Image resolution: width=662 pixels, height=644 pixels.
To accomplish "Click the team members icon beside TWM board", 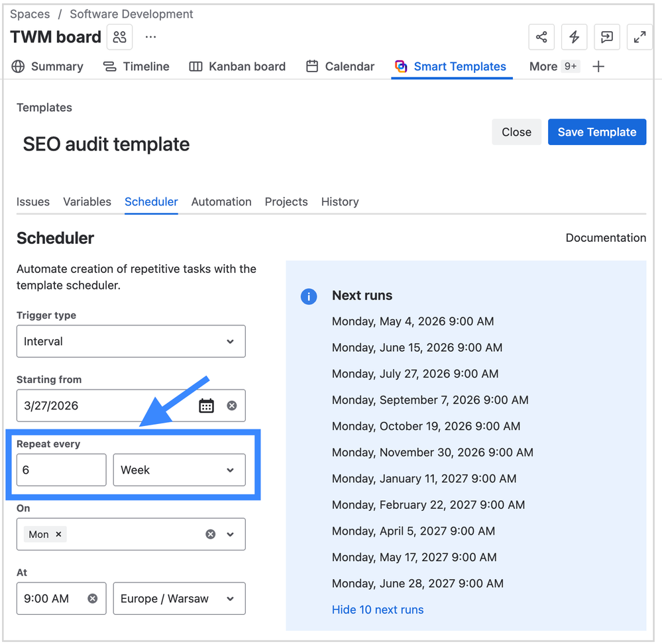I will (119, 36).
